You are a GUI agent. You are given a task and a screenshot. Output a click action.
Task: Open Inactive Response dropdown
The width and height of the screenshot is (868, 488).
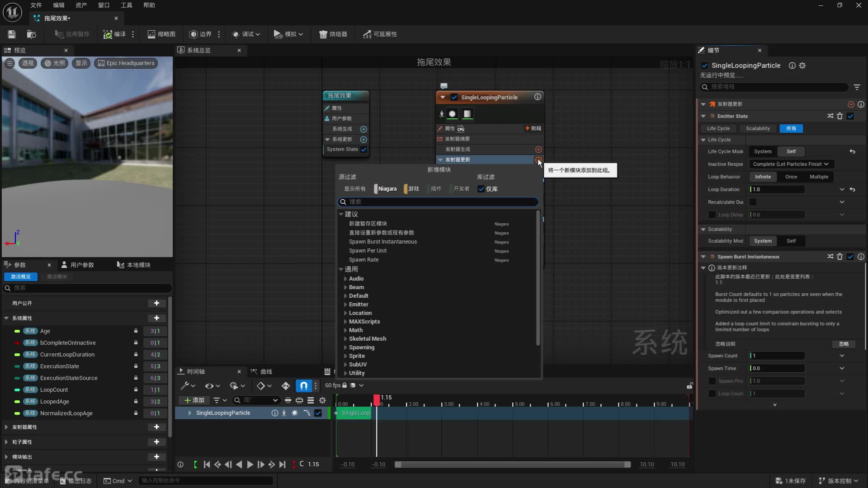(x=791, y=164)
